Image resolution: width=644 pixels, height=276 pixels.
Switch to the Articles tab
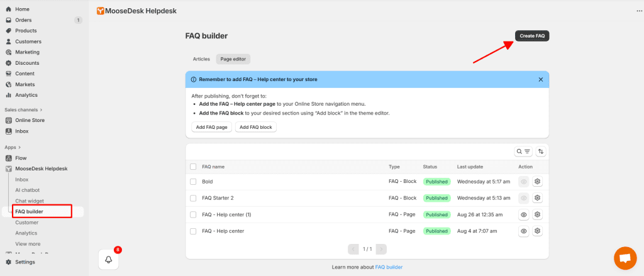pyautogui.click(x=201, y=59)
